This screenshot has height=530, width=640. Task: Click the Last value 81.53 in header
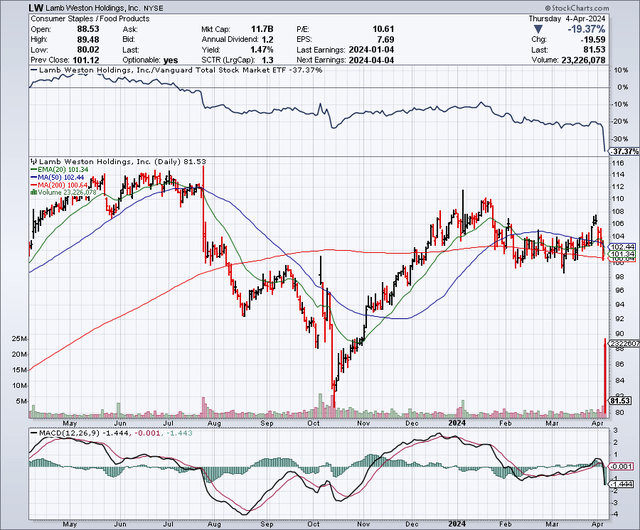tap(595, 50)
